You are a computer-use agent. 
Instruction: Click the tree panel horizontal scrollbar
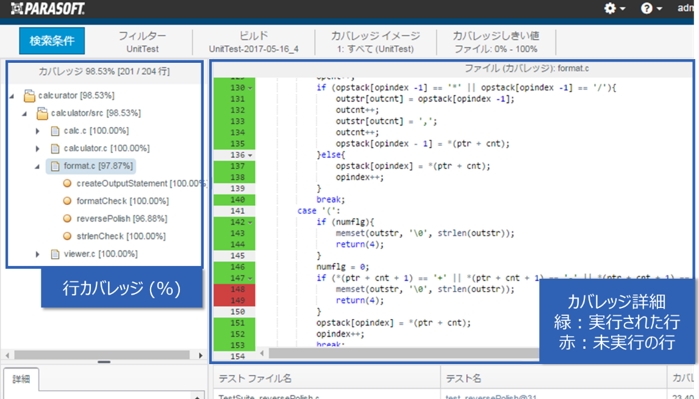click(102, 355)
